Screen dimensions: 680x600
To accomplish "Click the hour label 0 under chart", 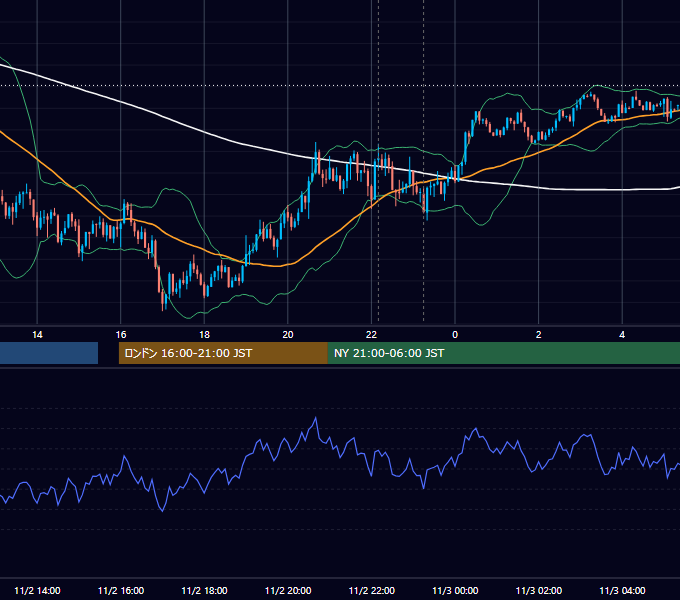I will coord(455,334).
